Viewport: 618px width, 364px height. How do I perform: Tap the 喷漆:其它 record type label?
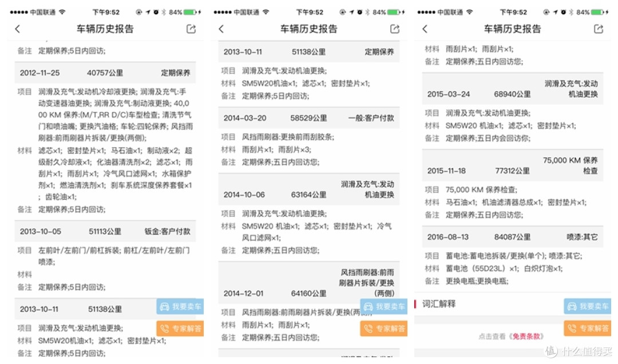582,237
